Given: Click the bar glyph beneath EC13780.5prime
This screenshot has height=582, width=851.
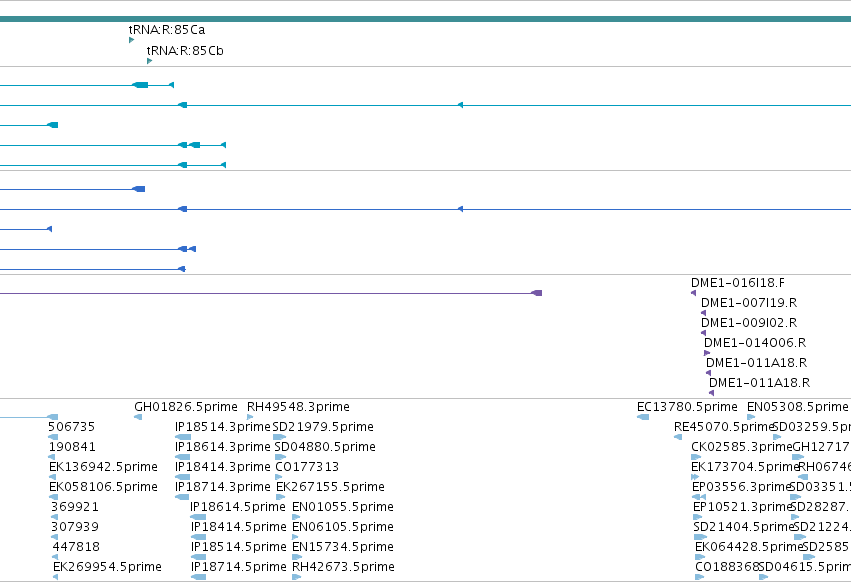Looking at the screenshot, I should coord(643,417).
